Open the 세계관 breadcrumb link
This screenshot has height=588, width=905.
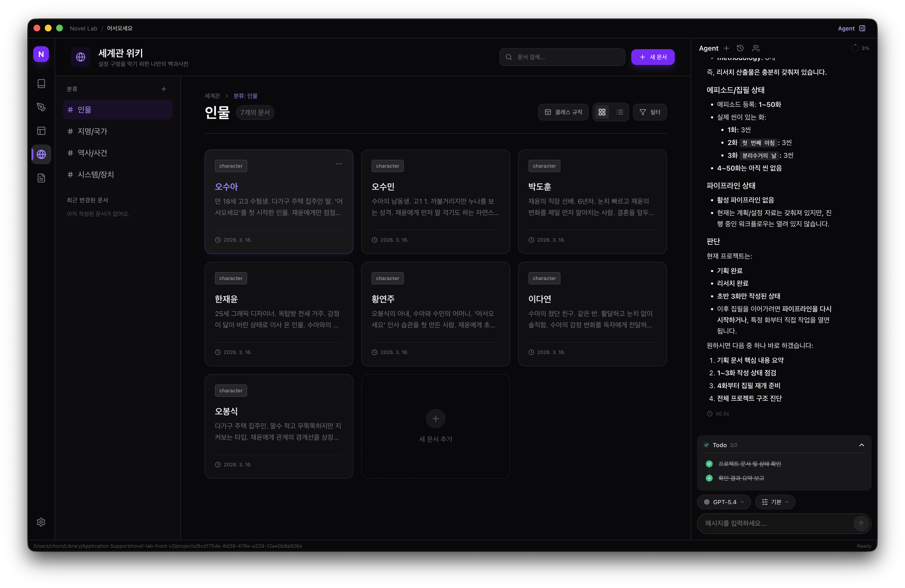212,95
